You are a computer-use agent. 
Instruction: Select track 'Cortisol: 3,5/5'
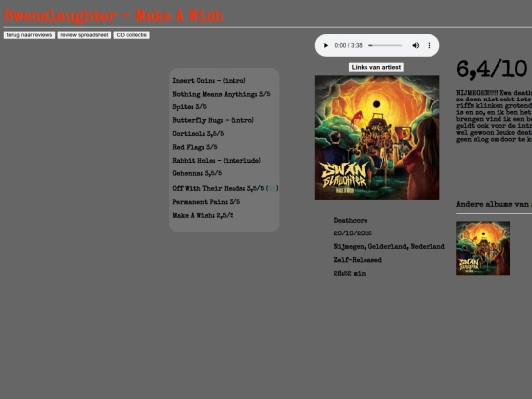[198, 133]
